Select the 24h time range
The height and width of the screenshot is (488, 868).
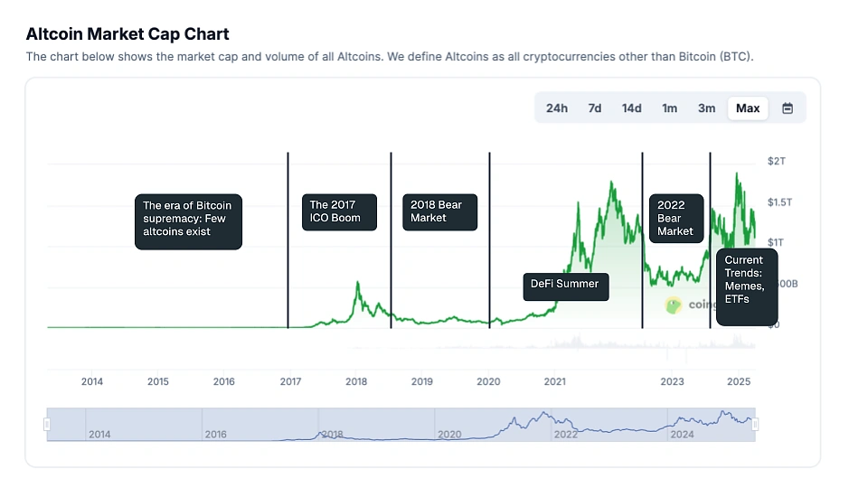point(556,108)
